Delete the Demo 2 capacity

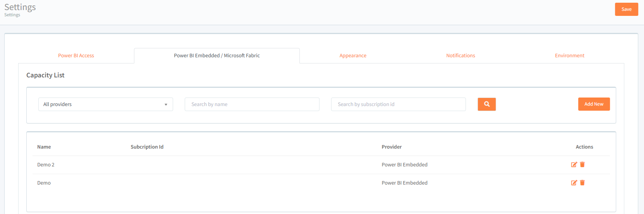(582, 164)
